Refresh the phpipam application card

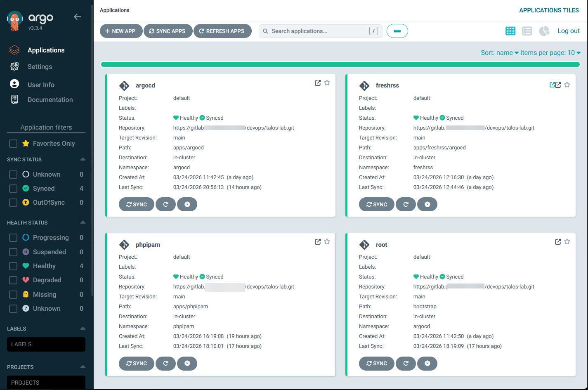pos(166,364)
